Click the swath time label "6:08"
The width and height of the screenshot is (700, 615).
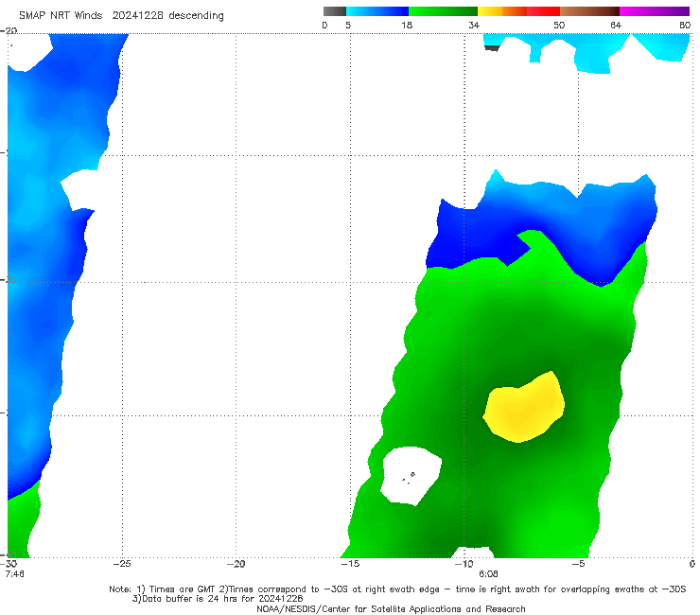tap(488, 573)
